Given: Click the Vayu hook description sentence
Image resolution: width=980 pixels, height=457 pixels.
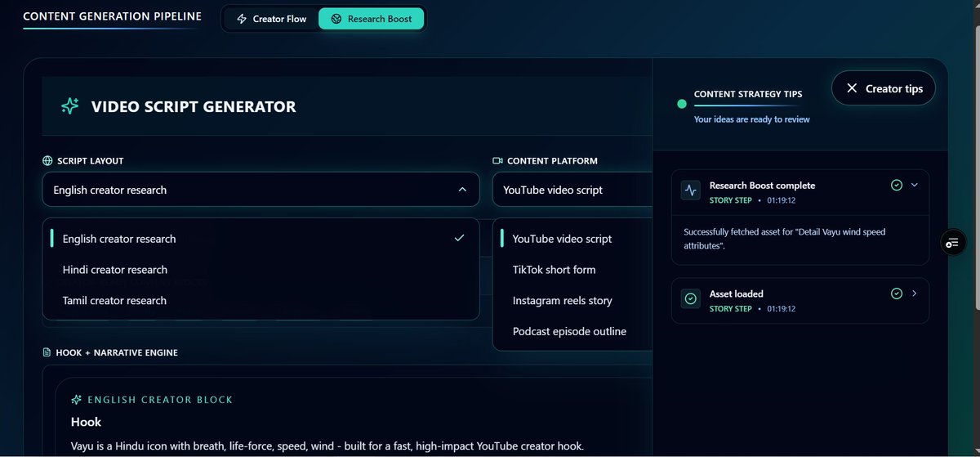Looking at the screenshot, I should coord(327,446).
